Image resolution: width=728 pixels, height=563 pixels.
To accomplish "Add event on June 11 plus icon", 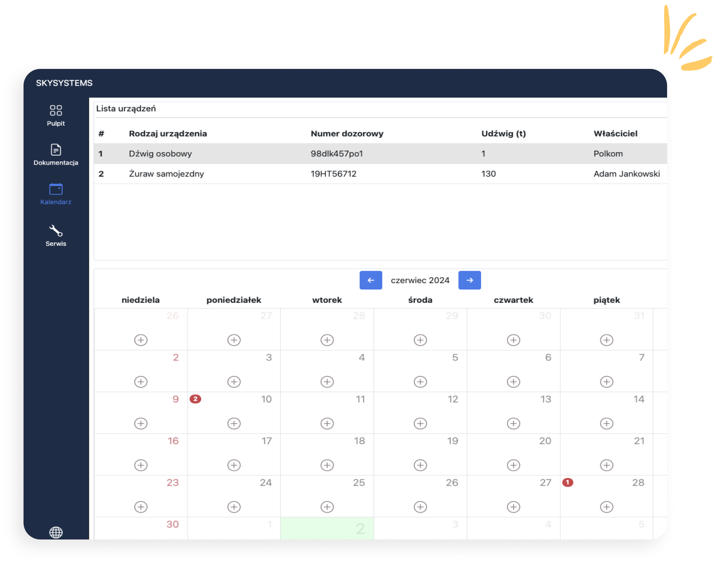I will tap(327, 424).
